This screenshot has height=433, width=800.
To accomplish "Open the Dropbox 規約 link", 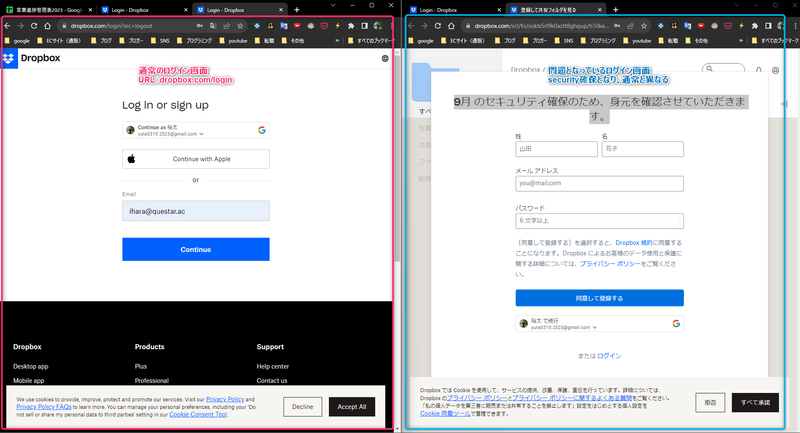I will tap(634, 243).
